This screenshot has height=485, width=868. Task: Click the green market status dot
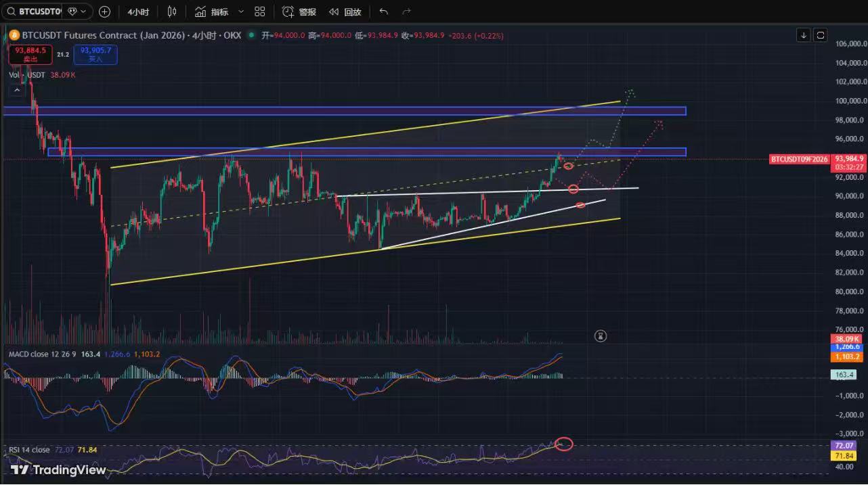pos(252,35)
